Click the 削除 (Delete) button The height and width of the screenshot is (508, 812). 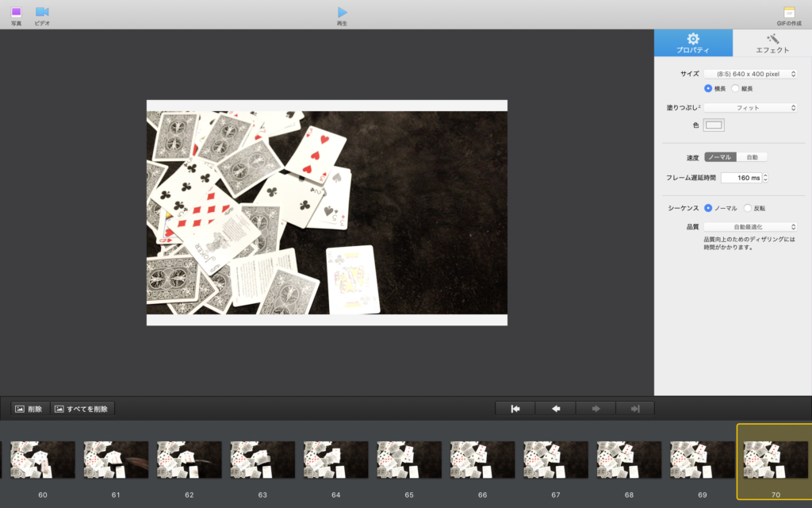[30, 409]
